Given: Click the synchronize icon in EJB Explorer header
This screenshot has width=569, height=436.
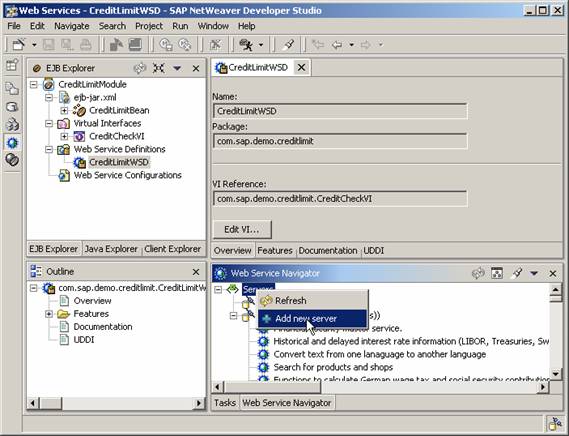Looking at the screenshot, I should [x=140, y=68].
